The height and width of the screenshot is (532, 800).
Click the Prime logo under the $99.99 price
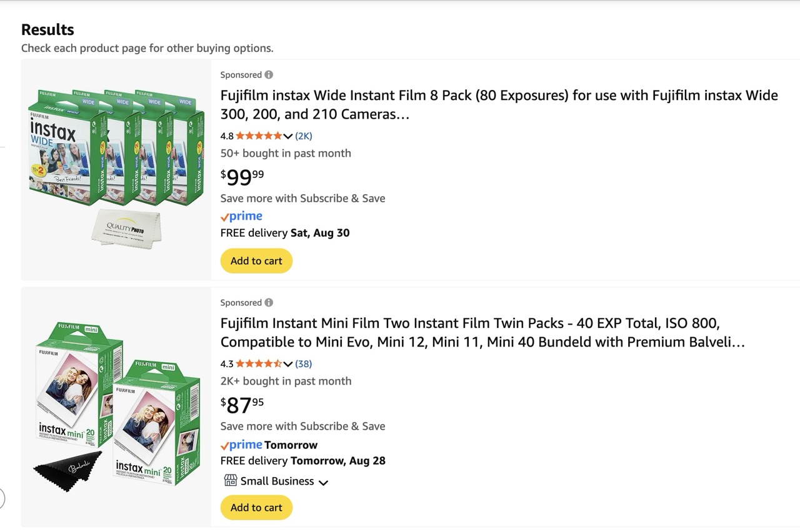coord(241,217)
